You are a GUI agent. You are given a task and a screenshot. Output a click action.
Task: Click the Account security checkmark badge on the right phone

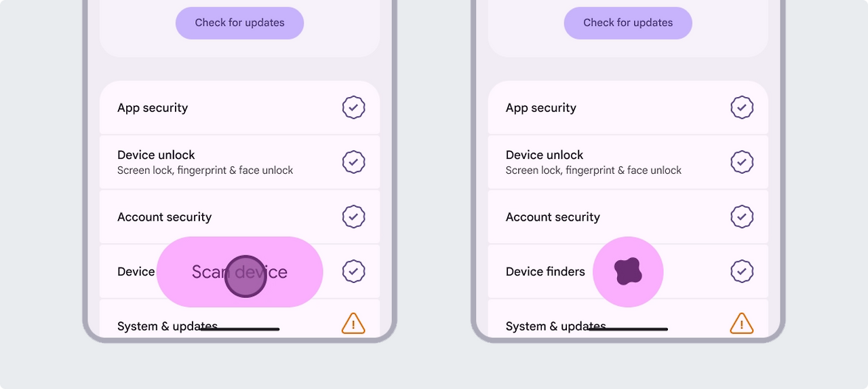[742, 217]
